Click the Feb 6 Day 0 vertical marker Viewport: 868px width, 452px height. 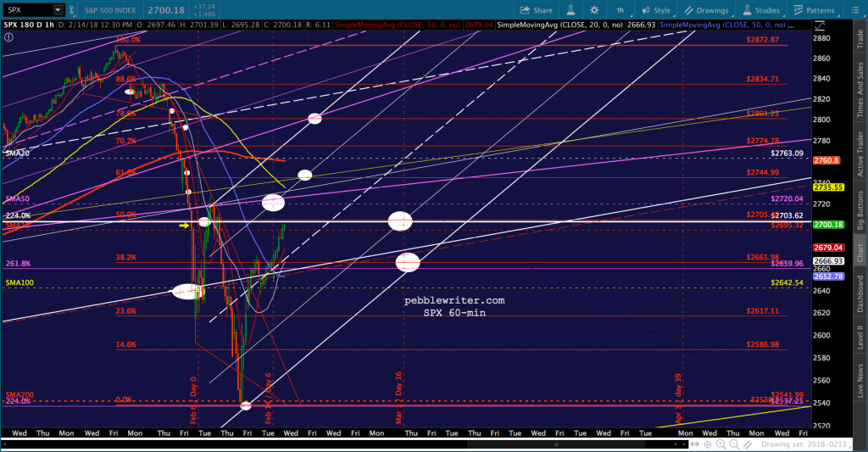tap(194, 400)
